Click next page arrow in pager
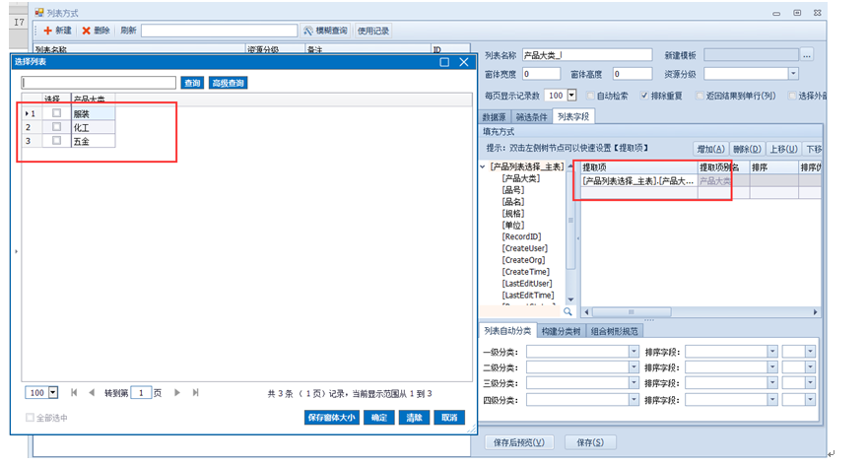868x465 pixels. [x=177, y=392]
